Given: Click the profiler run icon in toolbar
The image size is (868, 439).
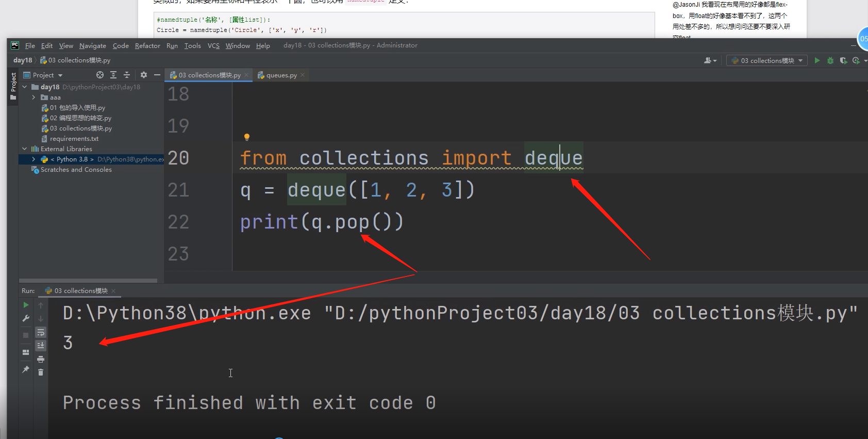Looking at the screenshot, I should (856, 60).
